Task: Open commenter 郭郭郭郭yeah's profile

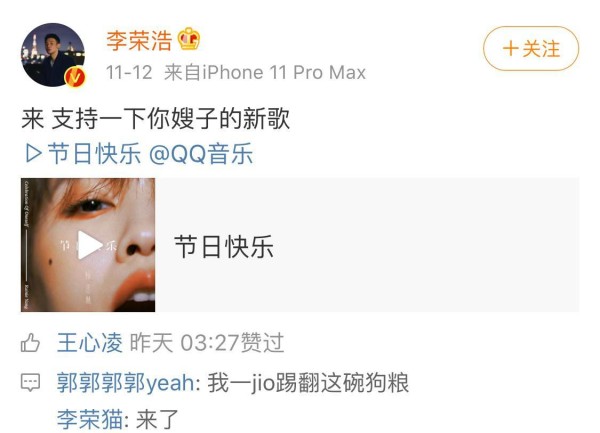Action: [x=126, y=383]
